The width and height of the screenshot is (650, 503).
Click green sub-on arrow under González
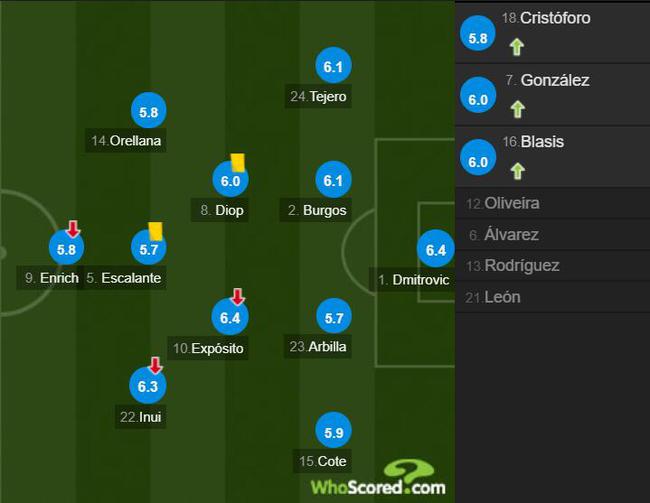517,109
